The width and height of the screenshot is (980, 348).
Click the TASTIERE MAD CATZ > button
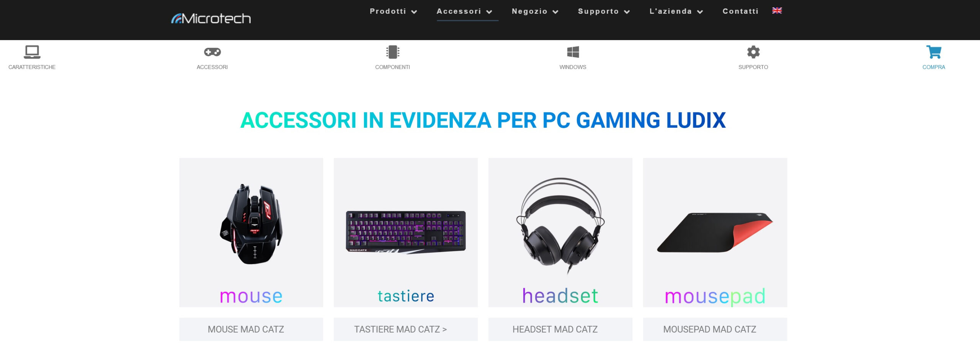(406, 329)
